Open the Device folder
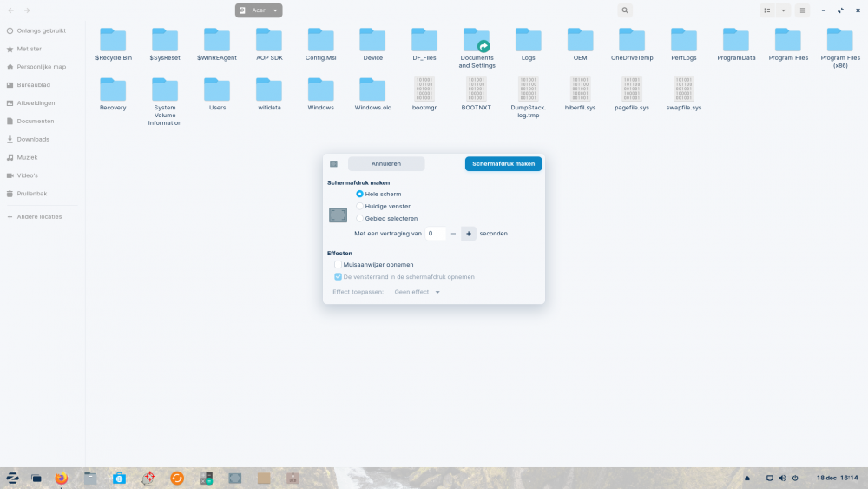Viewport: 868px width, 489px height. click(x=372, y=44)
